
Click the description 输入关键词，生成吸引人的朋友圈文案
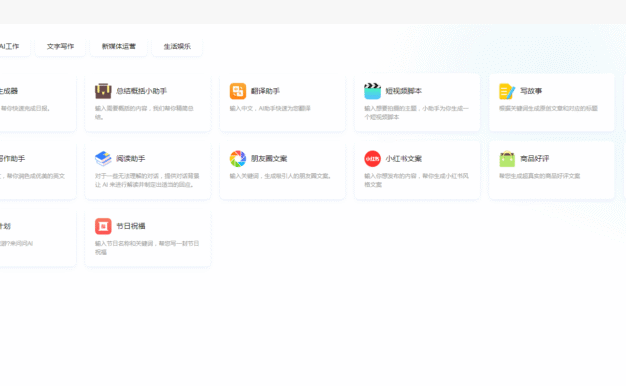point(281,176)
